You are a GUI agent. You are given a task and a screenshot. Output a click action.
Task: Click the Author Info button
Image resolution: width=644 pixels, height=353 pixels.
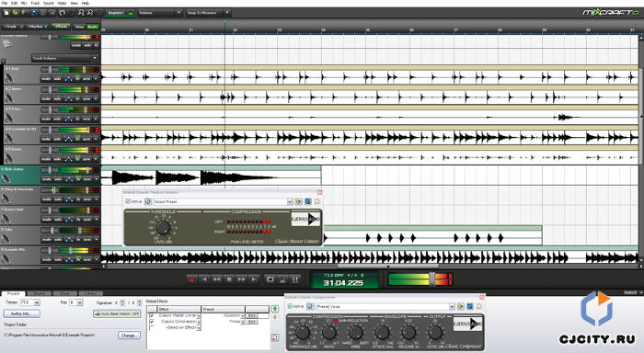point(21,313)
